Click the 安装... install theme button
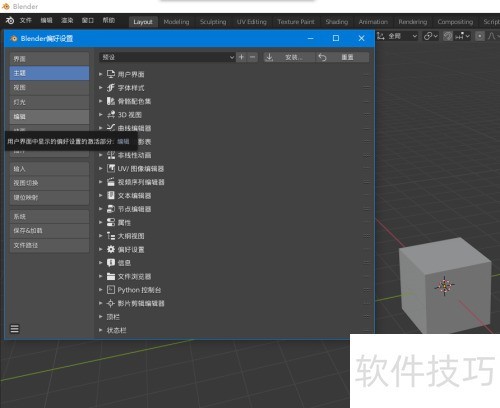This screenshot has height=408, width=500. click(x=289, y=57)
